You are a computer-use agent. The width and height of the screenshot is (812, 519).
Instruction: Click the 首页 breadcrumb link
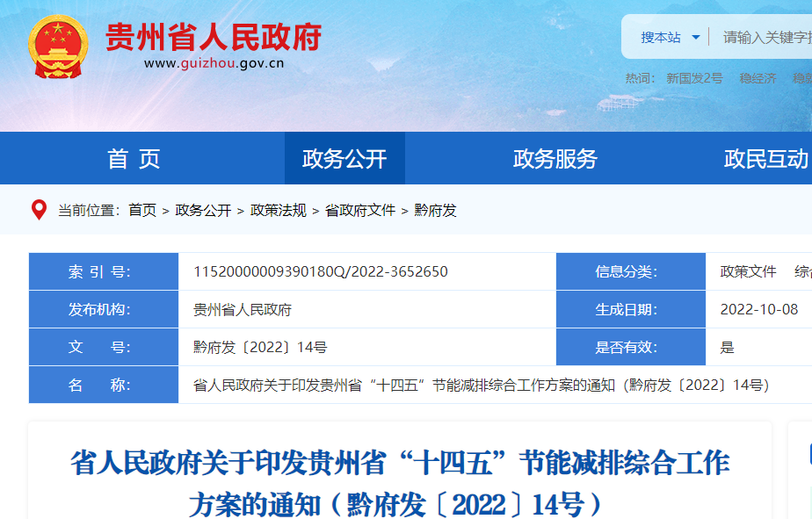click(142, 210)
